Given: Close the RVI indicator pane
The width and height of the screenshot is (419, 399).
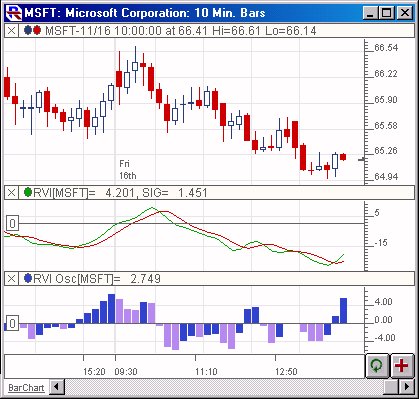Looking at the screenshot, I should click(x=11, y=193).
